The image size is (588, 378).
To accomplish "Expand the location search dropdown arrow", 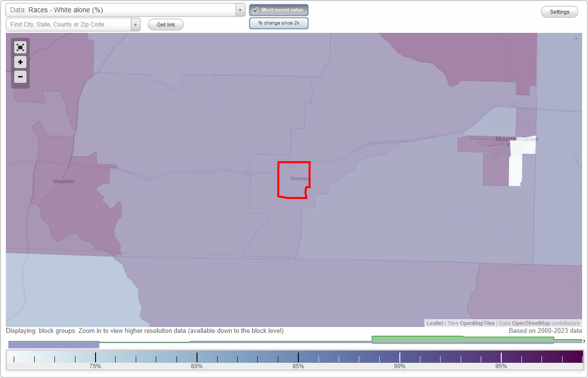I will [136, 24].
